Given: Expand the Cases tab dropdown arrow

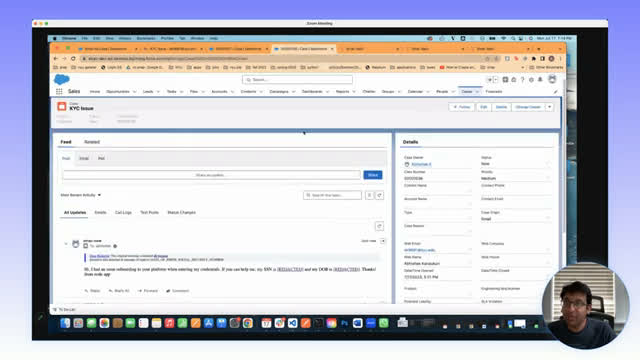Looking at the screenshot, I should pos(477,92).
